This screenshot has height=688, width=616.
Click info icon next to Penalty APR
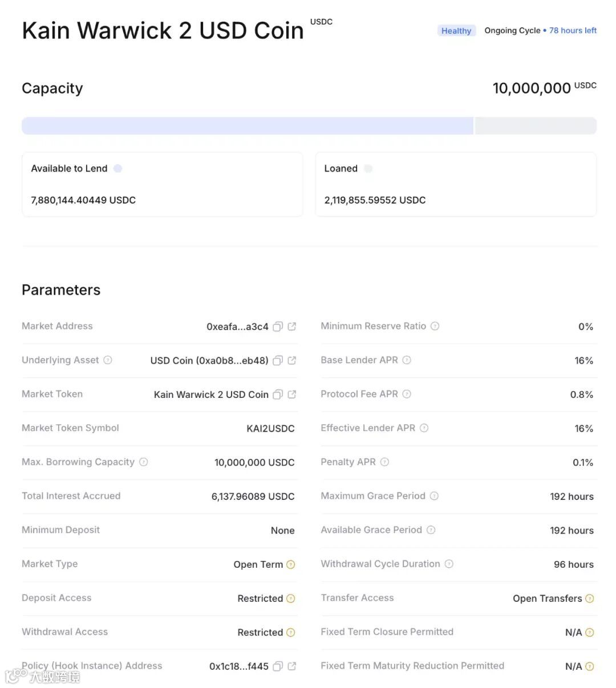(384, 462)
